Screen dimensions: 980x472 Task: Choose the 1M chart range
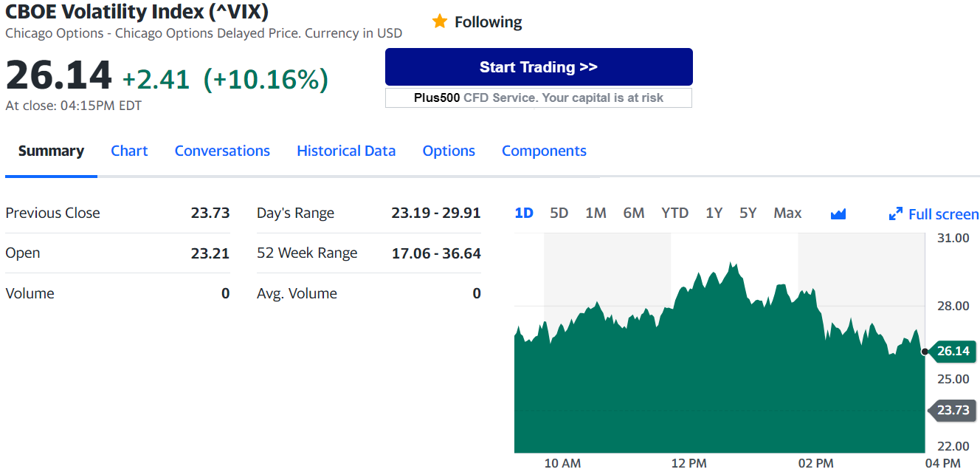[x=596, y=213]
